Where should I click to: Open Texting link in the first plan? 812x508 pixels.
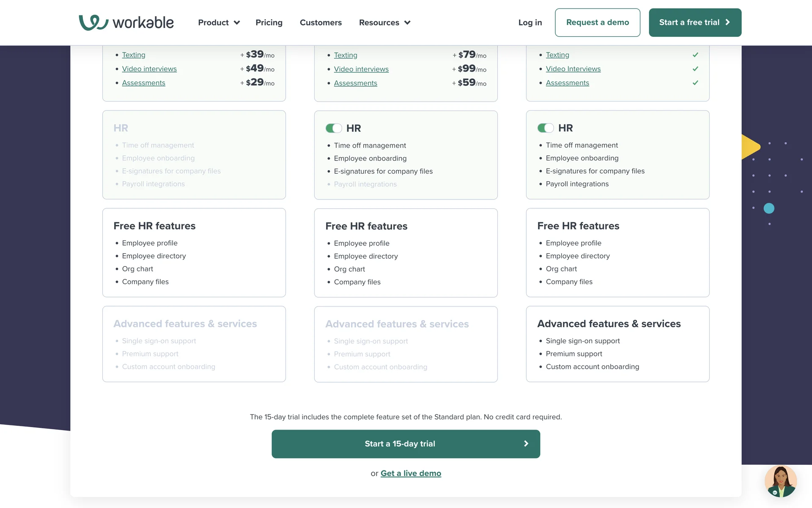(134, 55)
